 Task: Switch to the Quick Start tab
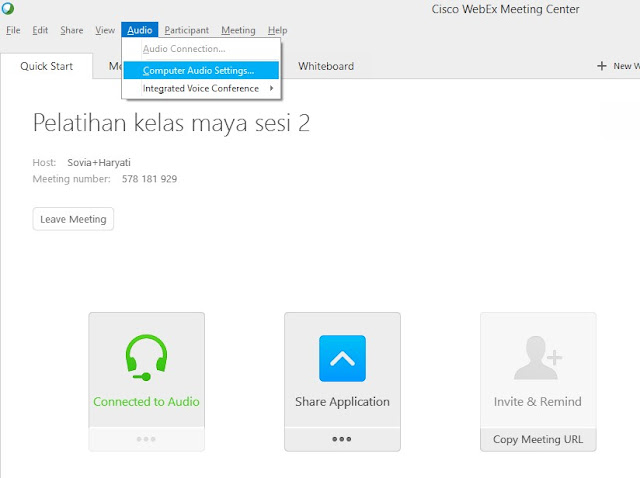point(47,66)
